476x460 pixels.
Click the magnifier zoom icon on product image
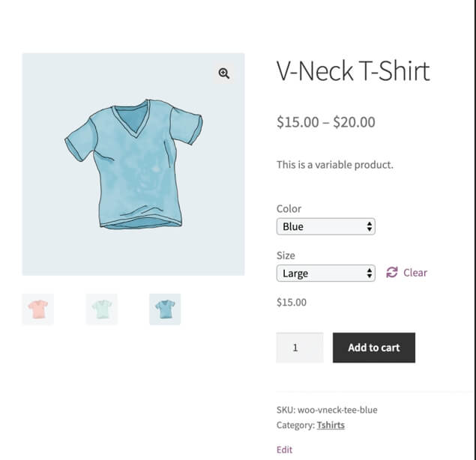click(x=223, y=73)
